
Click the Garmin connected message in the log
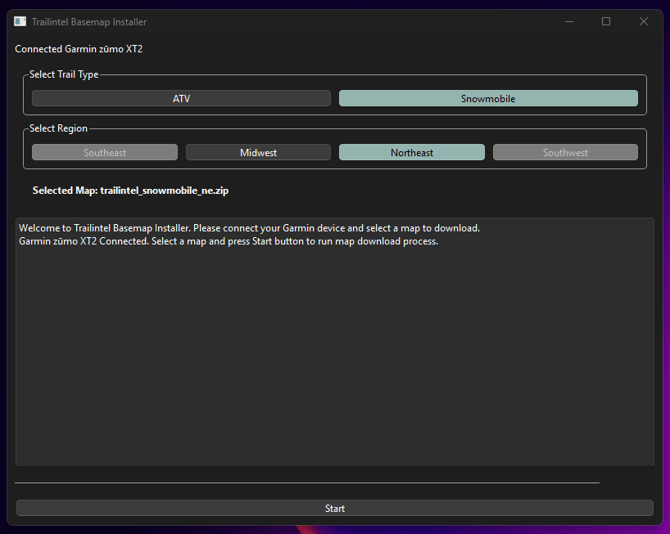tap(228, 241)
